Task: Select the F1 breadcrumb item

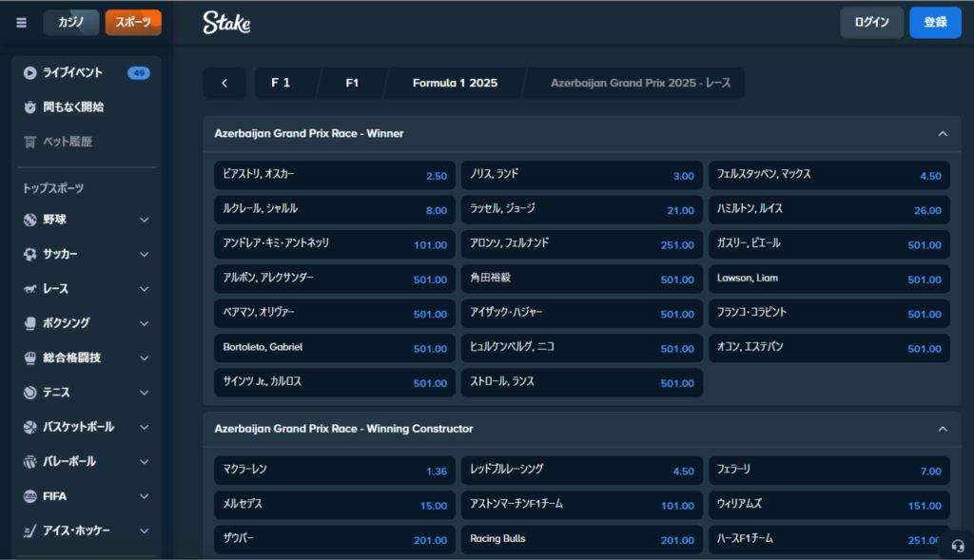Action: (x=352, y=84)
